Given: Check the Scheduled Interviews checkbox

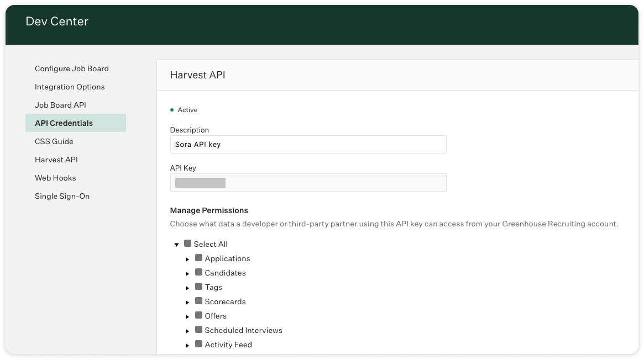Looking at the screenshot, I should [199, 330].
